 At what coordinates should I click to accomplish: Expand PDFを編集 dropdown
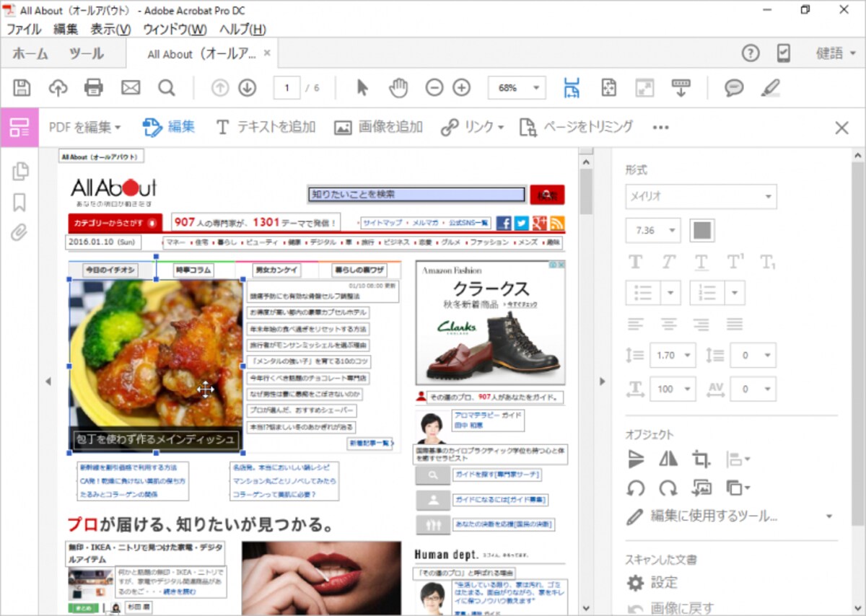tap(84, 128)
